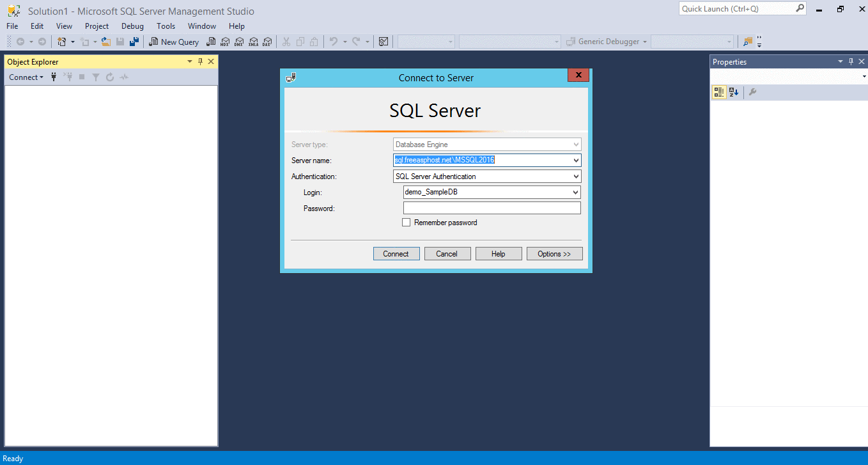Image resolution: width=868 pixels, height=465 pixels.
Task: Click the Help button in dialog
Action: point(499,254)
